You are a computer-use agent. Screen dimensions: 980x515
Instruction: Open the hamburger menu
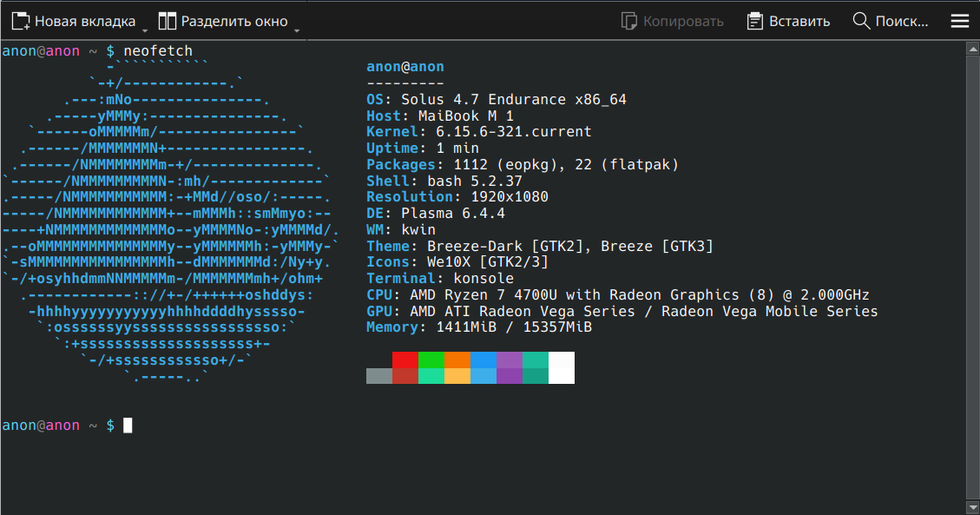point(960,21)
